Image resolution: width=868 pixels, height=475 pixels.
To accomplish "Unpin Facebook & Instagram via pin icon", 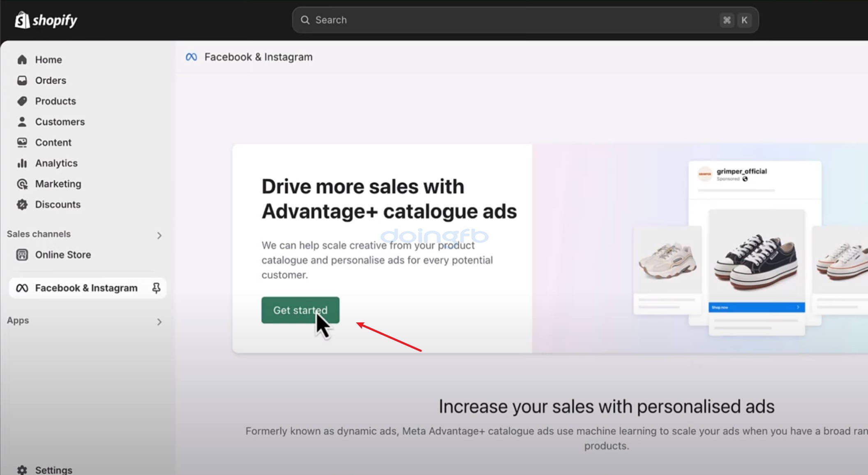I will [x=156, y=288].
